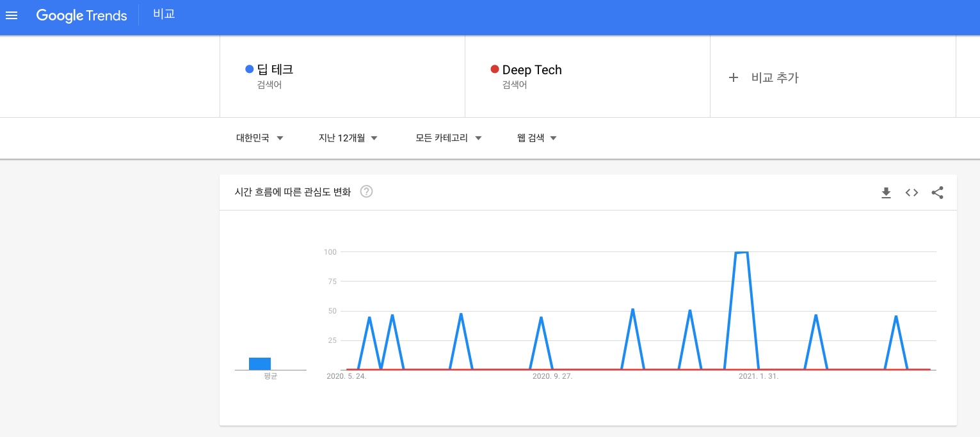
Task: Share the interest over time chart
Action: [938, 193]
